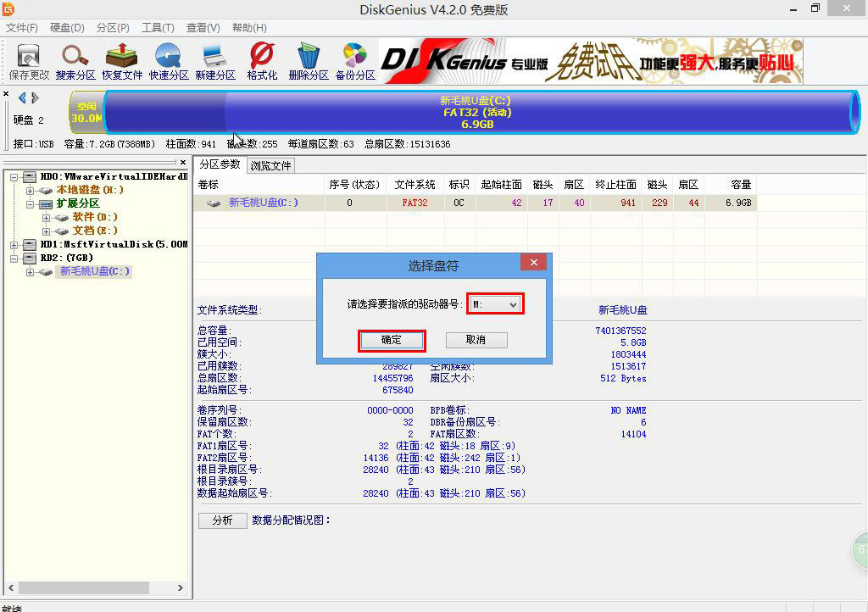
Task: Click the 卷标 column header
Action: pos(259,185)
